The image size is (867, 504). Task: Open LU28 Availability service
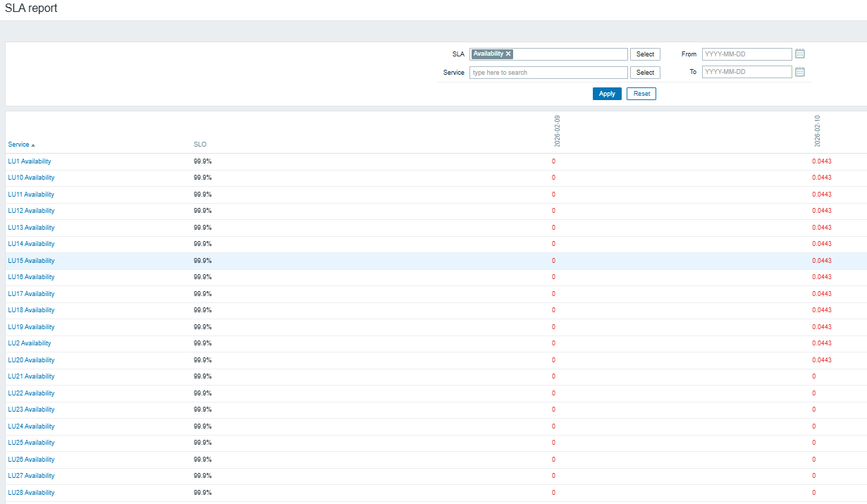pos(31,493)
